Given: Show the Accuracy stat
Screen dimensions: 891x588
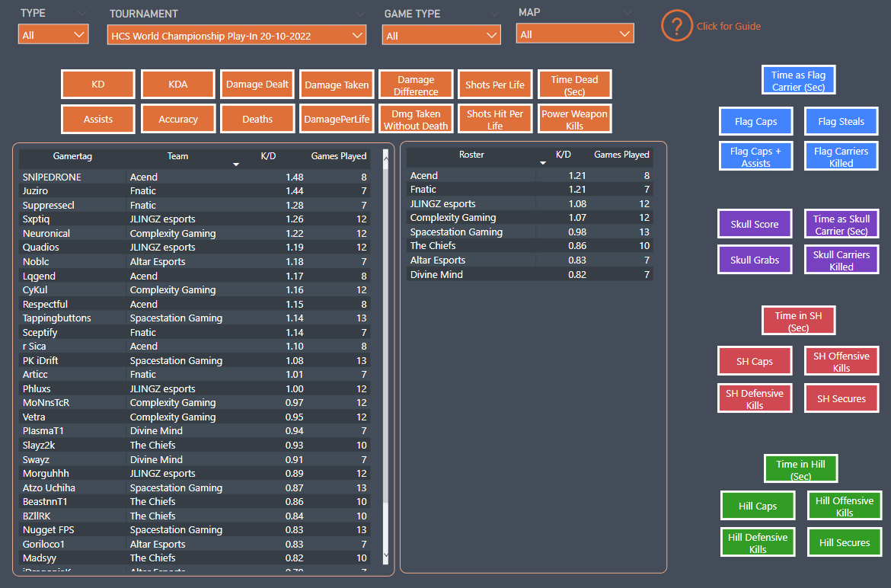Looking at the screenshot, I should (178, 119).
